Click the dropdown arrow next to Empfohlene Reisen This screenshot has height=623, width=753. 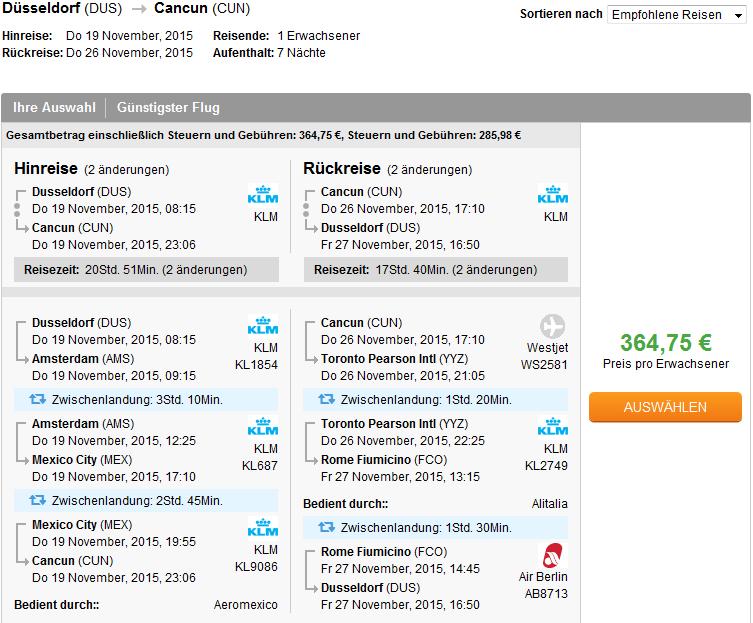coord(738,16)
